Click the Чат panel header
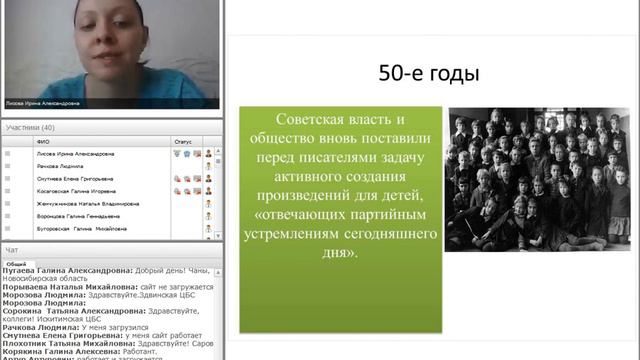The width and height of the screenshot is (640, 360). click(x=112, y=250)
